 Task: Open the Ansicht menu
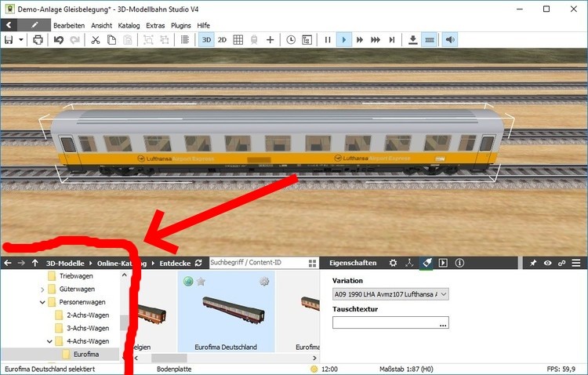pos(102,26)
